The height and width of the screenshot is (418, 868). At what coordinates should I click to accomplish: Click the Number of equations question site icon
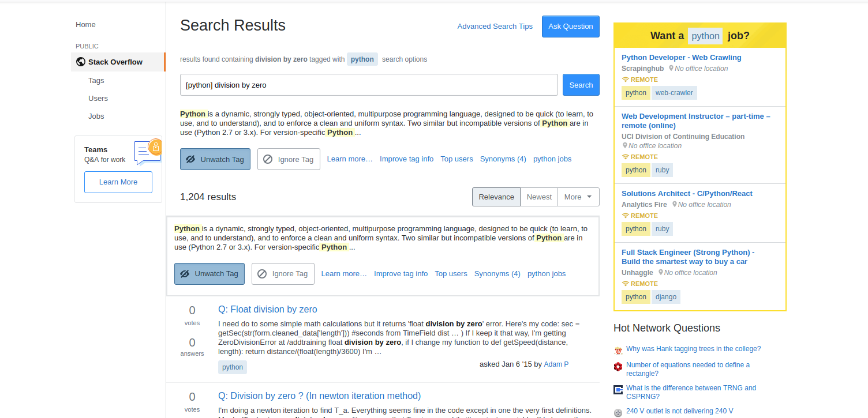tap(618, 366)
